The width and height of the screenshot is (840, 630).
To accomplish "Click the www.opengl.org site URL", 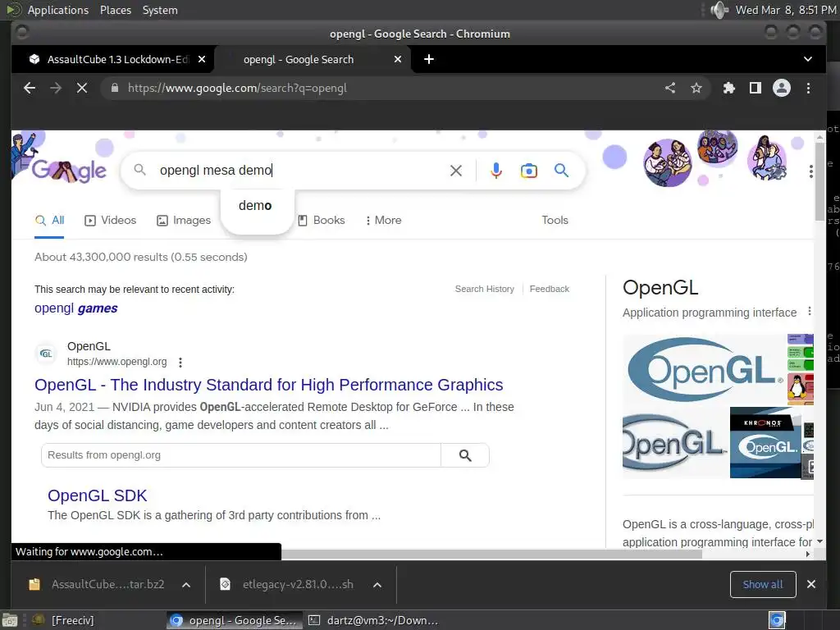I will coord(116,362).
